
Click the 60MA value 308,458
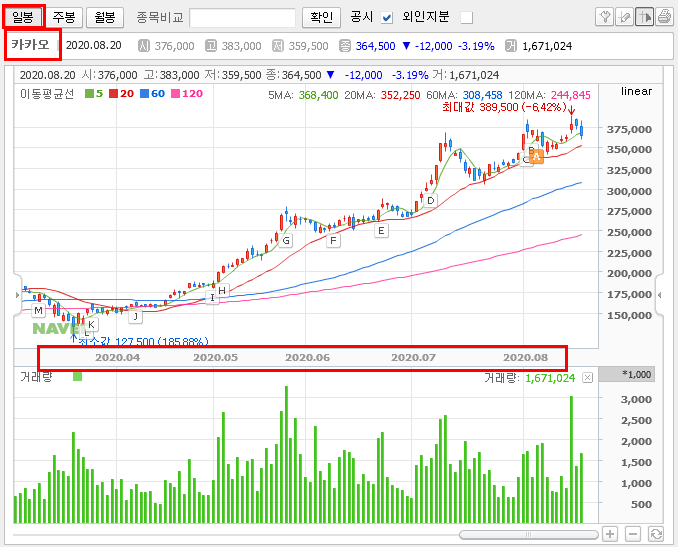coord(482,95)
